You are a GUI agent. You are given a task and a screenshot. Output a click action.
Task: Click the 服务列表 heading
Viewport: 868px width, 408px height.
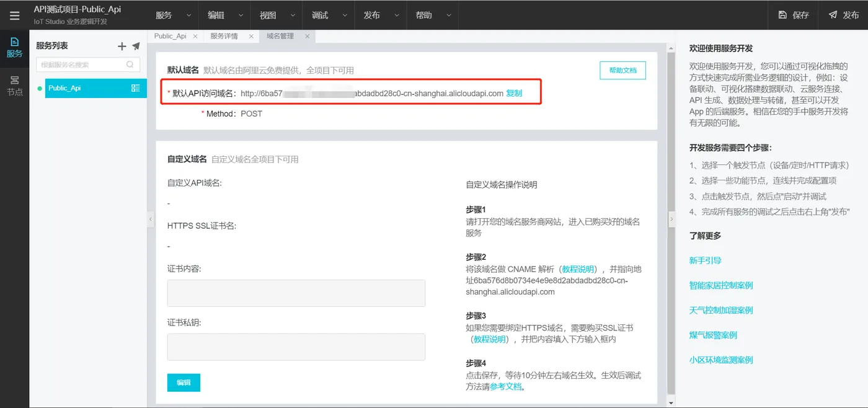52,46
